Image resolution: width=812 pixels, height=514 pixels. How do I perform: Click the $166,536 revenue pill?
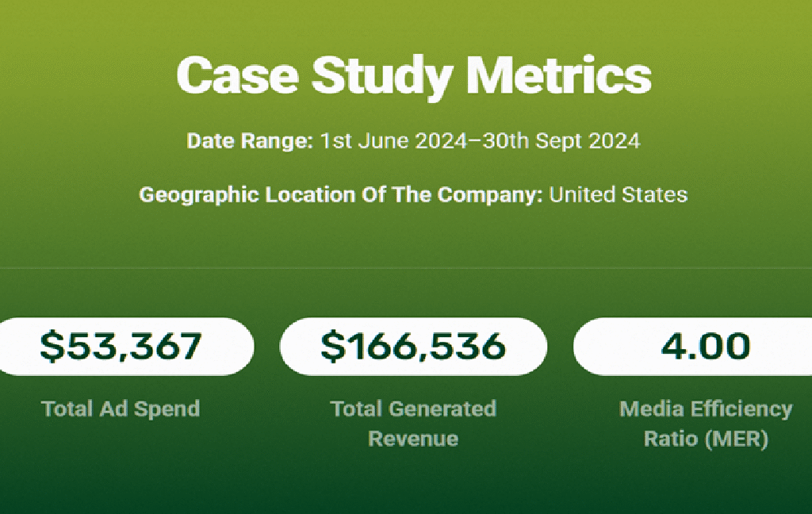point(413,346)
